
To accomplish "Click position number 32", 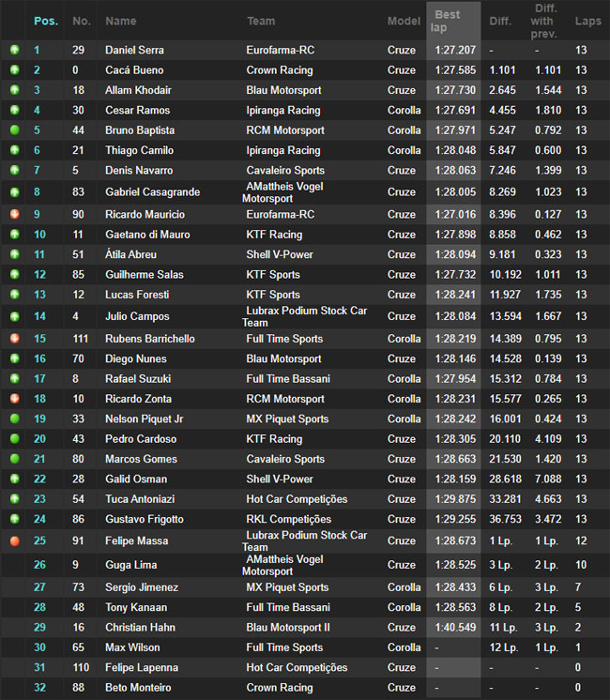I will coord(39,688).
